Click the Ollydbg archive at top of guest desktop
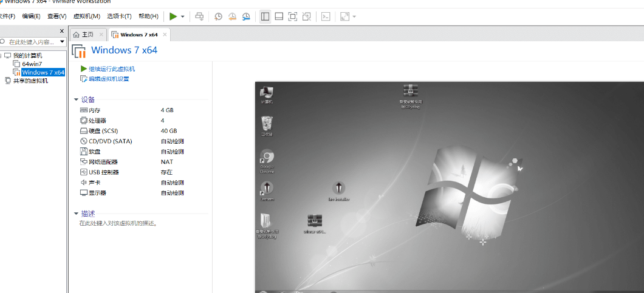 [411, 96]
